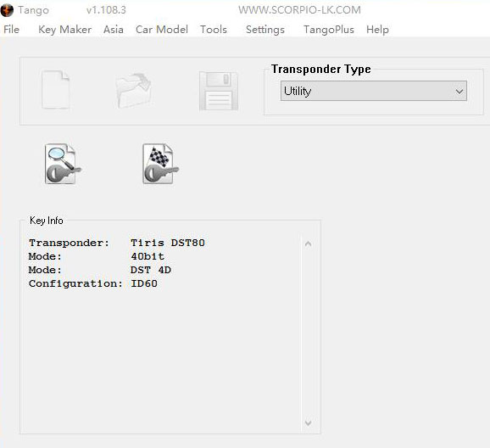Open the Asia menu

[x=114, y=30]
